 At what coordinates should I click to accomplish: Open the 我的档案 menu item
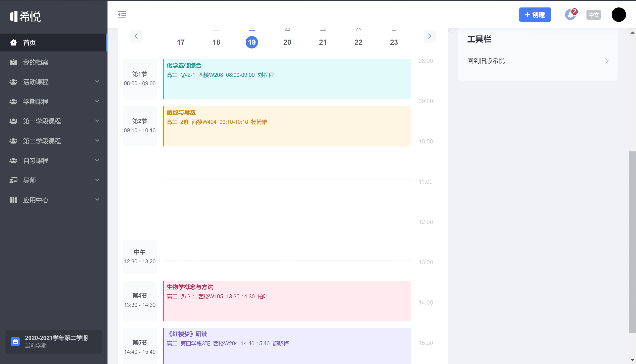[x=53, y=62]
